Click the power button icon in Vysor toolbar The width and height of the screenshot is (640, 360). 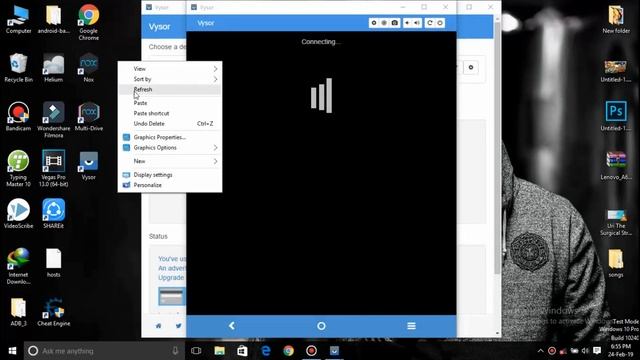[440, 23]
